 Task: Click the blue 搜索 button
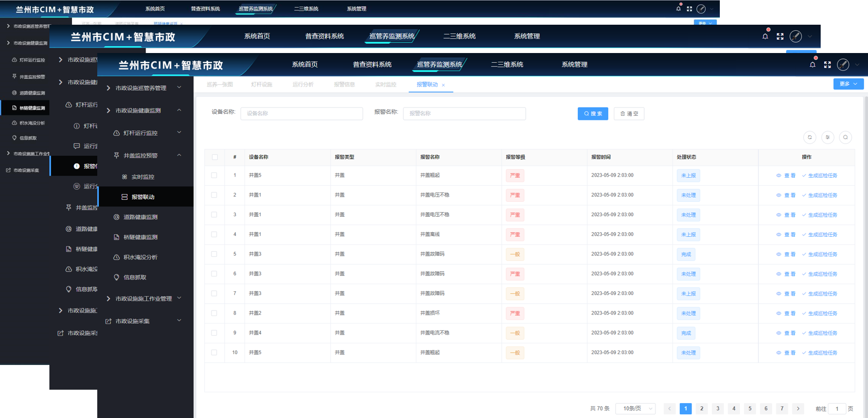tap(593, 114)
